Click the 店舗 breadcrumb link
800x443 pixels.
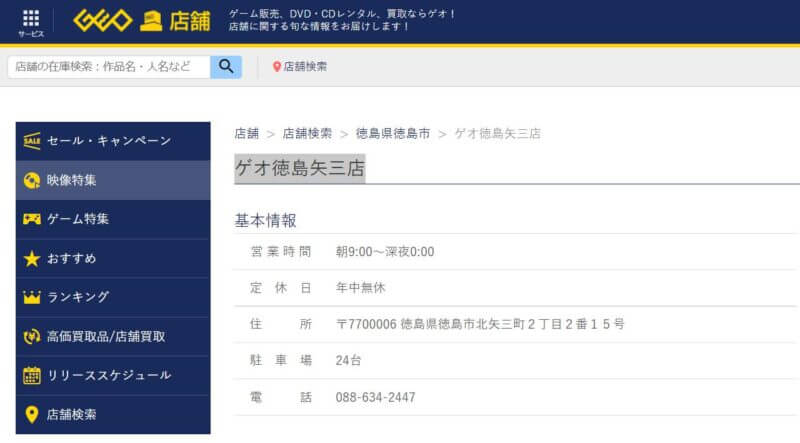click(x=247, y=134)
